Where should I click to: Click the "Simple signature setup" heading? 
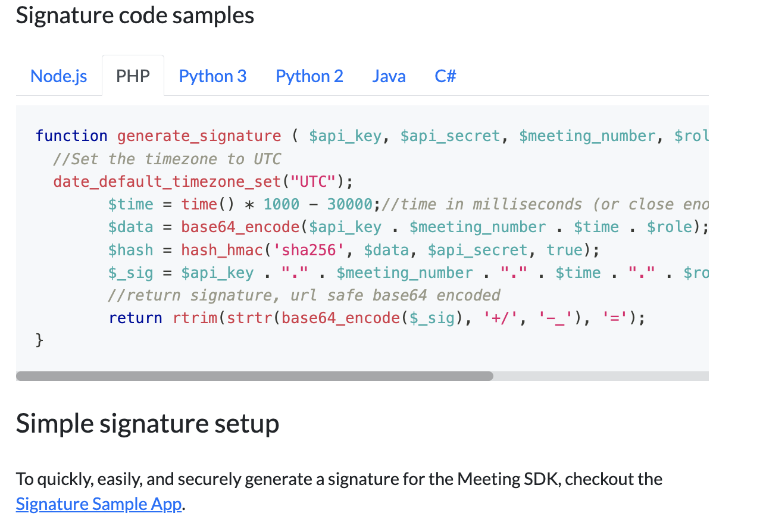[x=148, y=423]
